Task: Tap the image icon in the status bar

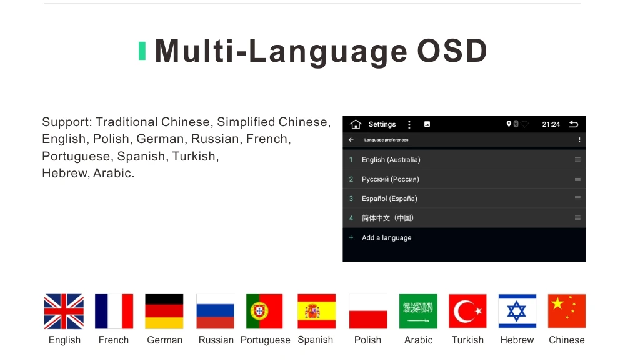Action: click(427, 124)
